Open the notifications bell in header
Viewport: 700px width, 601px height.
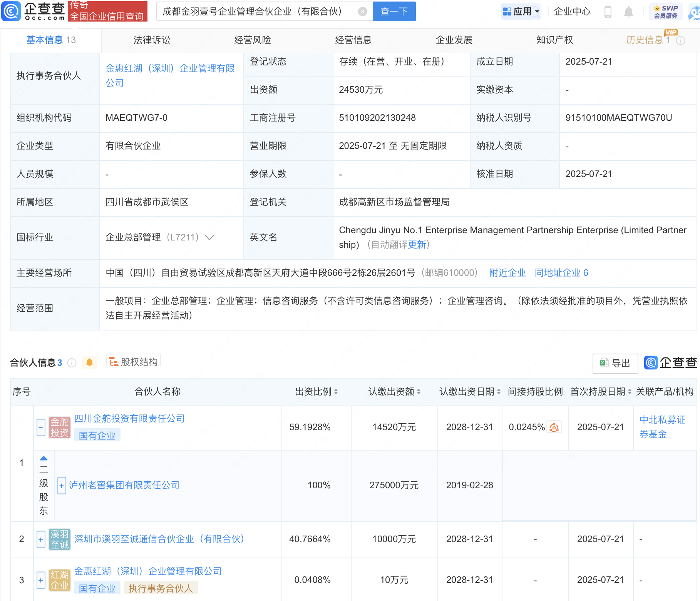point(628,12)
